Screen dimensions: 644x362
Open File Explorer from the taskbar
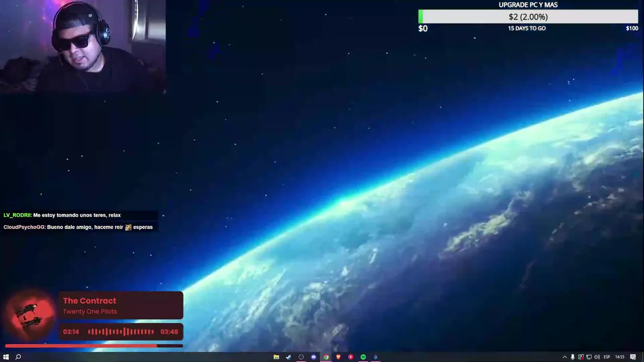(276, 357)
